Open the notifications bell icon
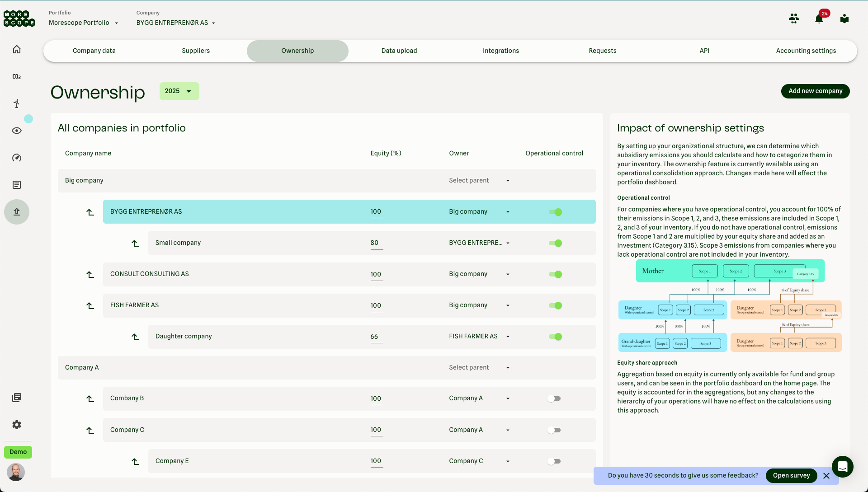Image resolution: width=868 pixels, height=492 pixels. tap(819, 19)
